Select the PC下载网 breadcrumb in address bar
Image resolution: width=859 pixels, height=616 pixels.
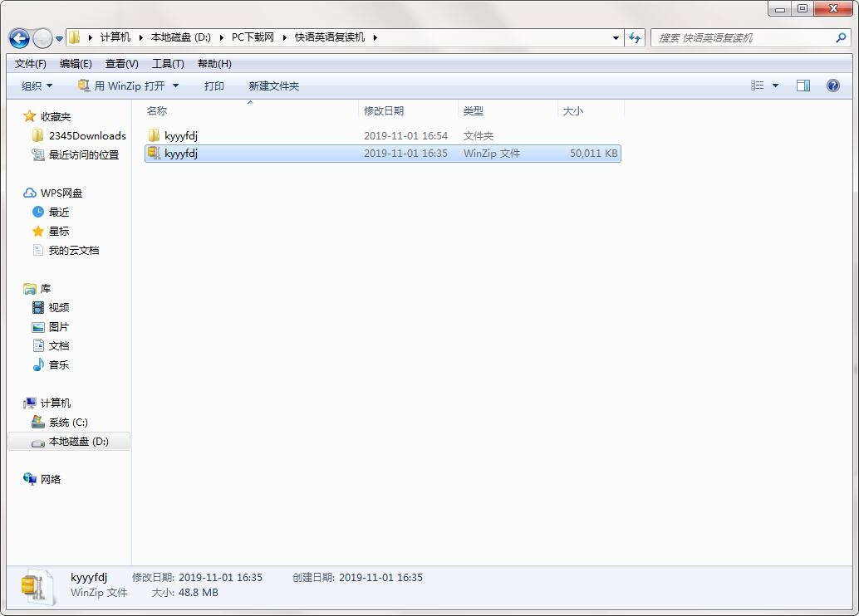253,37
